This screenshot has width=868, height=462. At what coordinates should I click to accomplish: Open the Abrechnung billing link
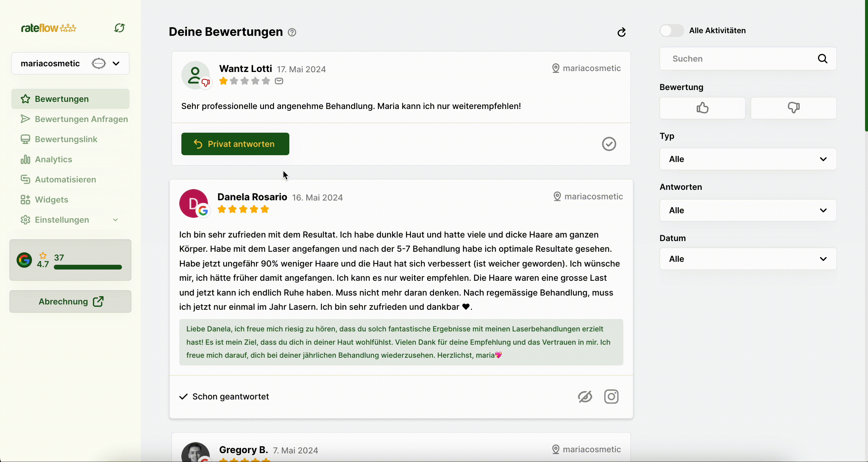[70, 301]
